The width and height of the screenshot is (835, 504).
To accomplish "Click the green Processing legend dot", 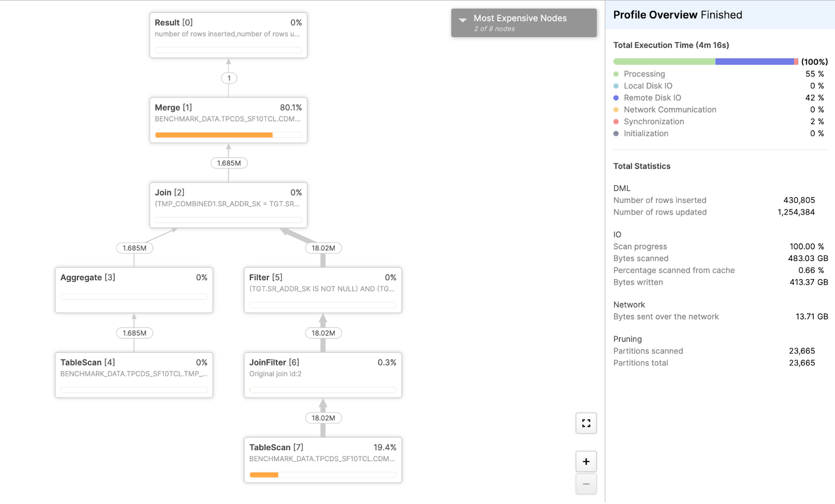I will tap(616, 74).
